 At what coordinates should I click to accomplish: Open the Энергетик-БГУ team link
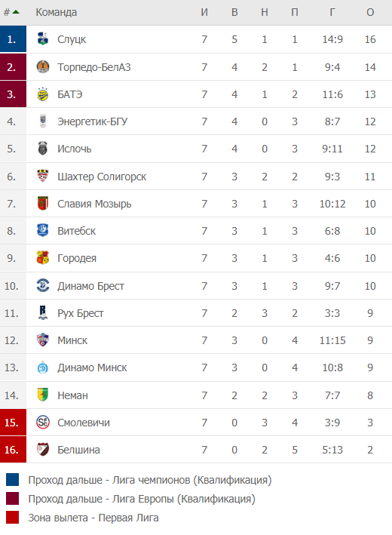[93, 121]
